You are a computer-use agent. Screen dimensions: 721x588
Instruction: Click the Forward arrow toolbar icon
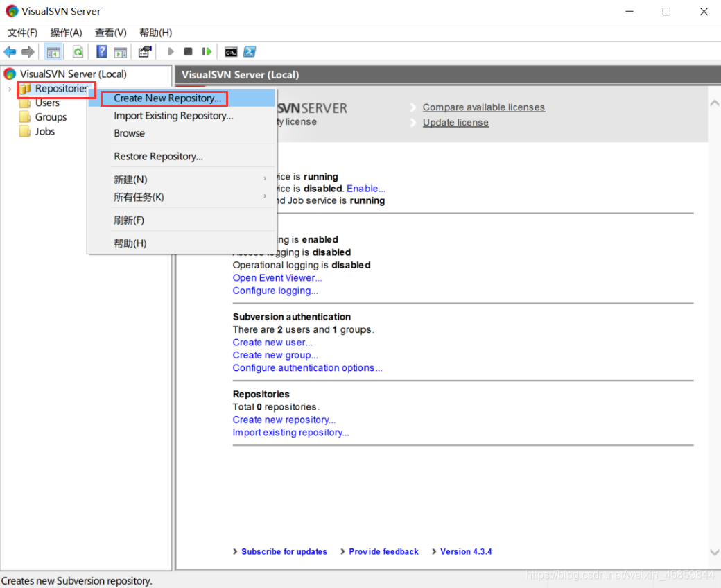tap(28, 52)
